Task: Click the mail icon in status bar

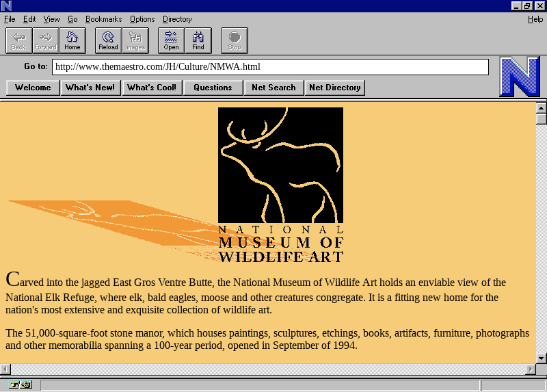Action: click(x=26, y=385)
